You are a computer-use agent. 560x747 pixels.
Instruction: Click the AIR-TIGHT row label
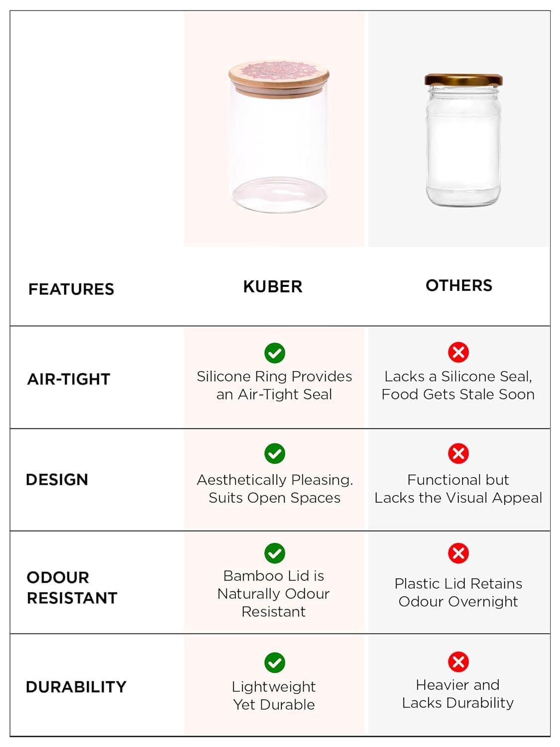pyautogui.click(x=69, y=379)
